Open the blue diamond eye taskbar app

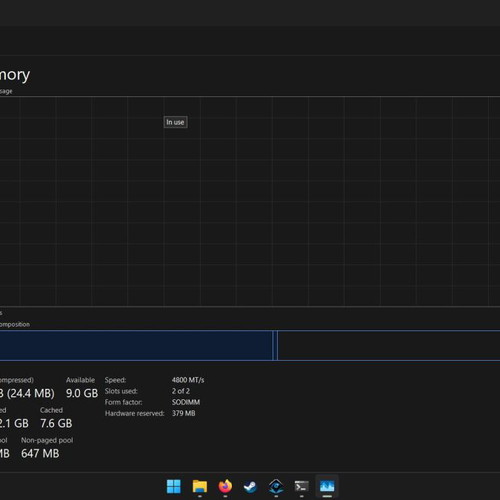(x=276, y=487)
